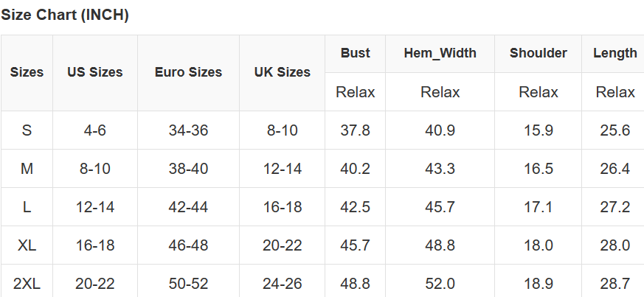Click the US Sizes column header
The width and height of the screenshot is (644, 297).
click(94, 72)
